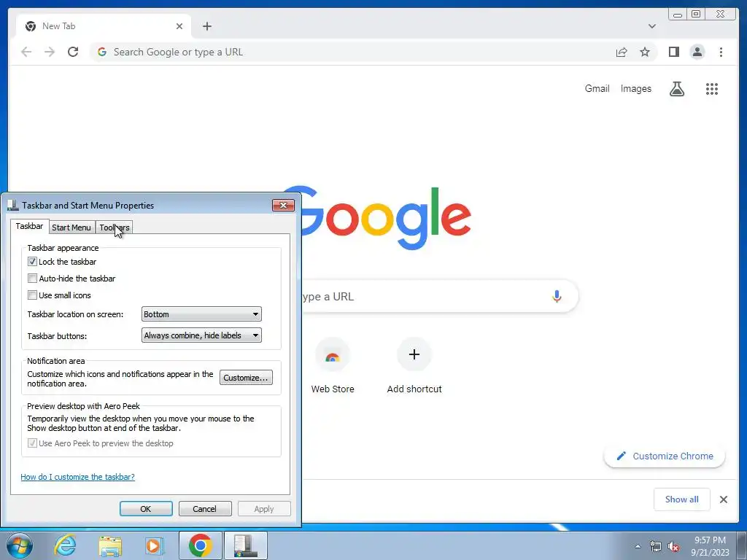Viewport: 747px width, 560px height.
Task: Dismiss the bottom bar with the X
Action: (x=723, y=499)
